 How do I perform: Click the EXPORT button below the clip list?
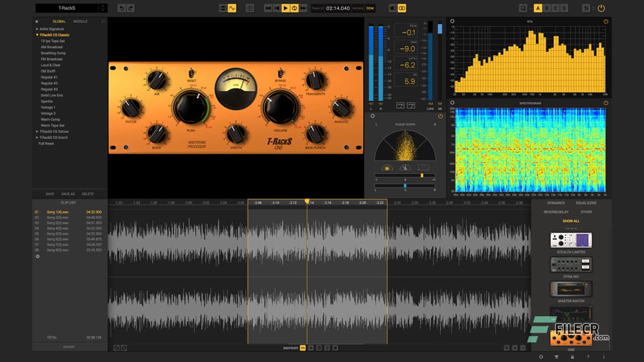click(69, 347)
